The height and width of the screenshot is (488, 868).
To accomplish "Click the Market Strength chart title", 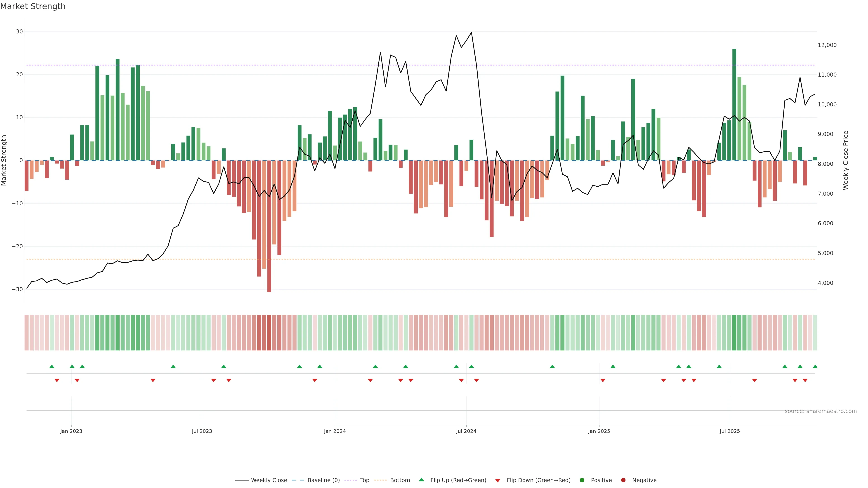I will 33,6.
